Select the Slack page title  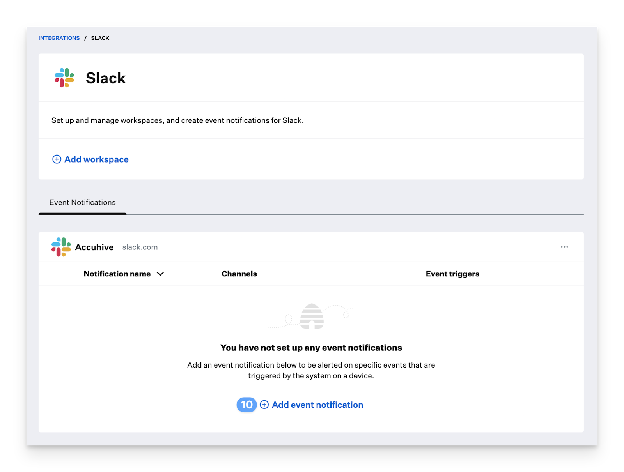[105, 78]
